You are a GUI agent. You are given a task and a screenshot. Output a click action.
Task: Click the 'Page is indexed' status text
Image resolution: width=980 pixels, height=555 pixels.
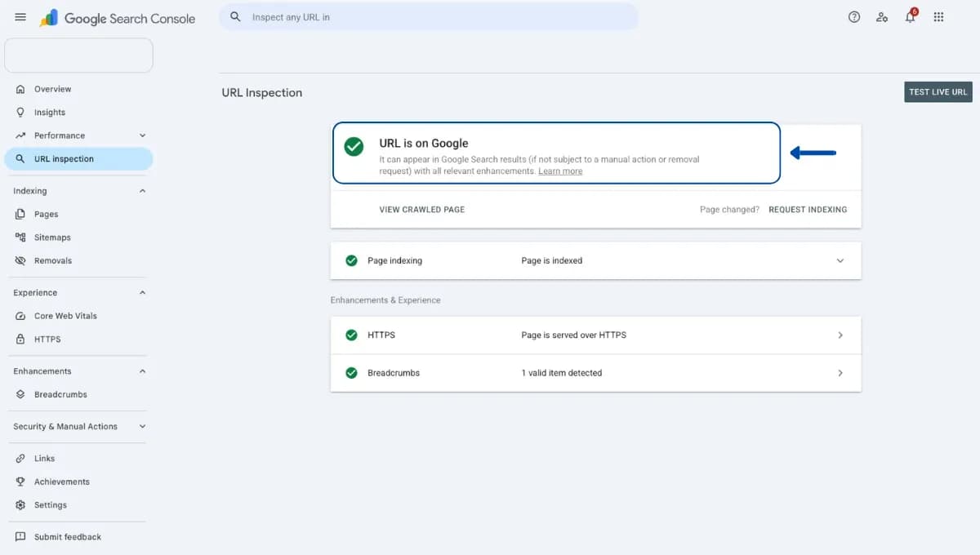(552, 261)
